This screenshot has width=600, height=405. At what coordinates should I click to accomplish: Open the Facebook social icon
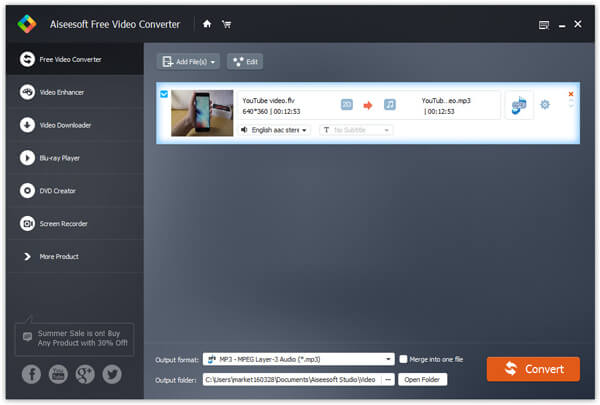coord(32,374)
